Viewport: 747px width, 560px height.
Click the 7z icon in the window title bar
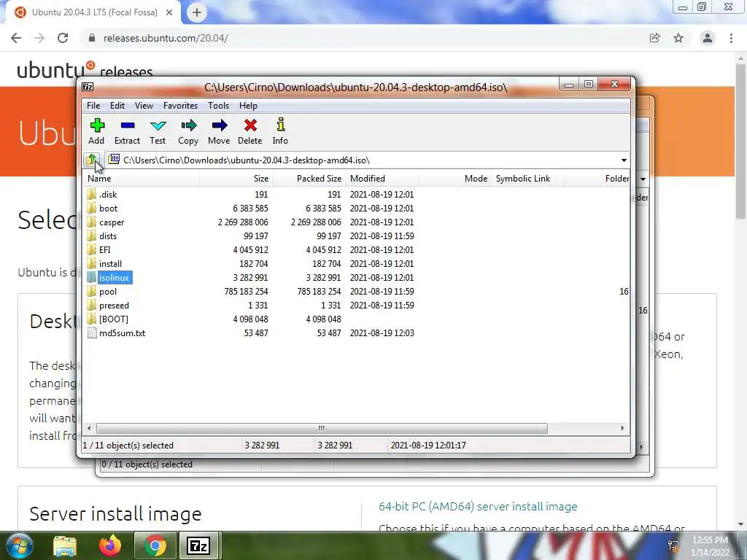(x=88, y=87)
